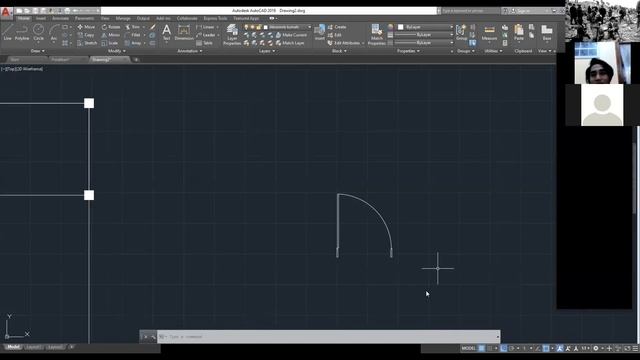The image size is (640, 360).
Task: Click the Erase tool icon
Action: click(x=153, y=27)
